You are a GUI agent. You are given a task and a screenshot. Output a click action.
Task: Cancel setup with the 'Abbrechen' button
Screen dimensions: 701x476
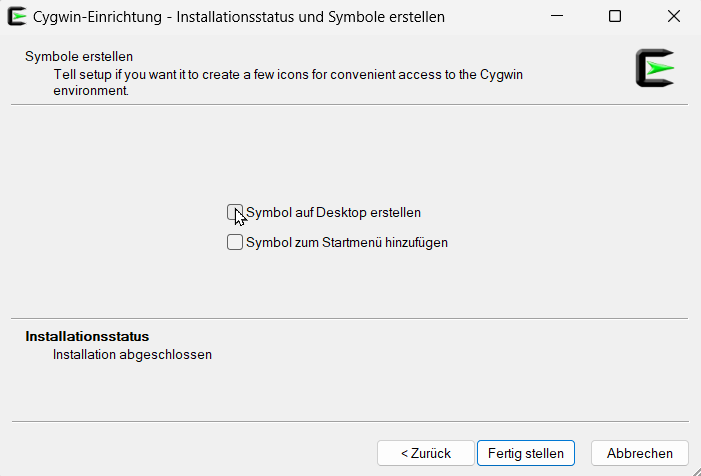tap(639, 453)
